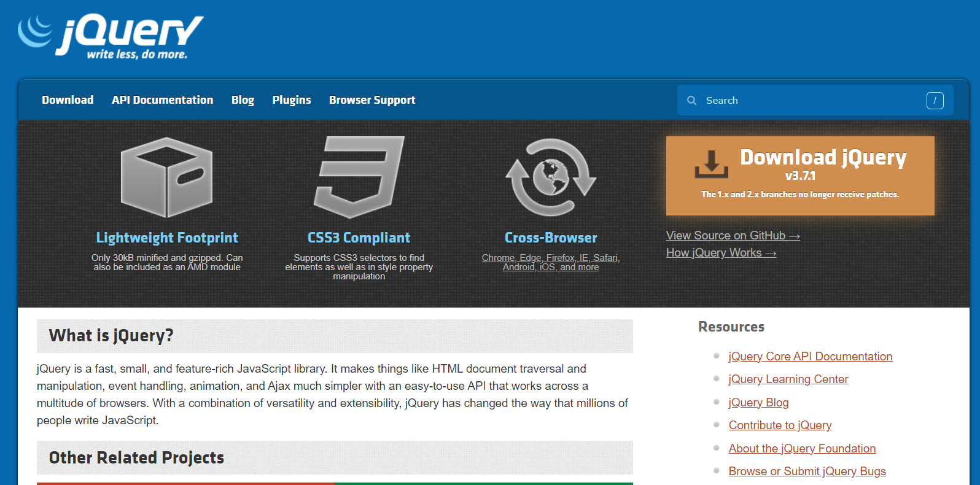
Task: Click the Cross-Browser heading
Action: 551,238
